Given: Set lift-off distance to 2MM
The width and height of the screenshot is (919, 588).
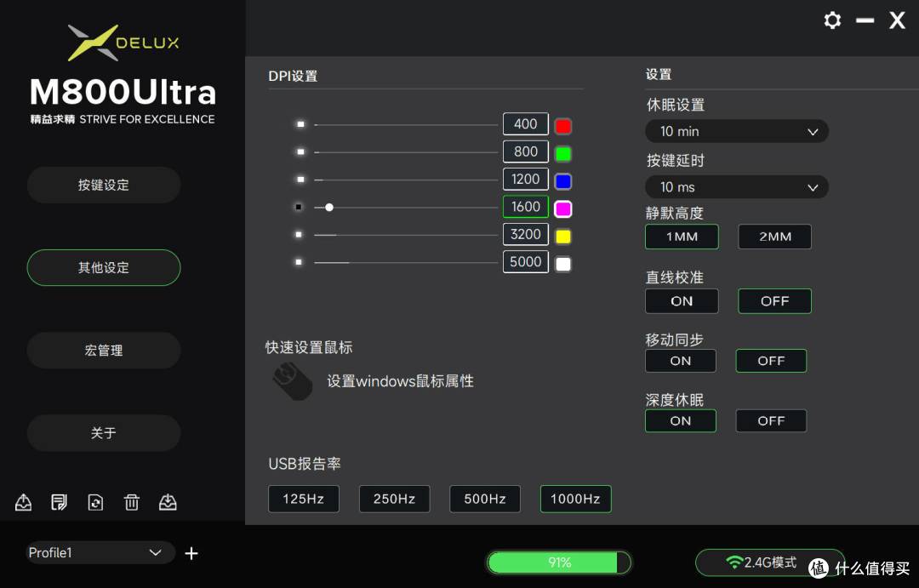Looking at the screenshot, I should point(775,237).
